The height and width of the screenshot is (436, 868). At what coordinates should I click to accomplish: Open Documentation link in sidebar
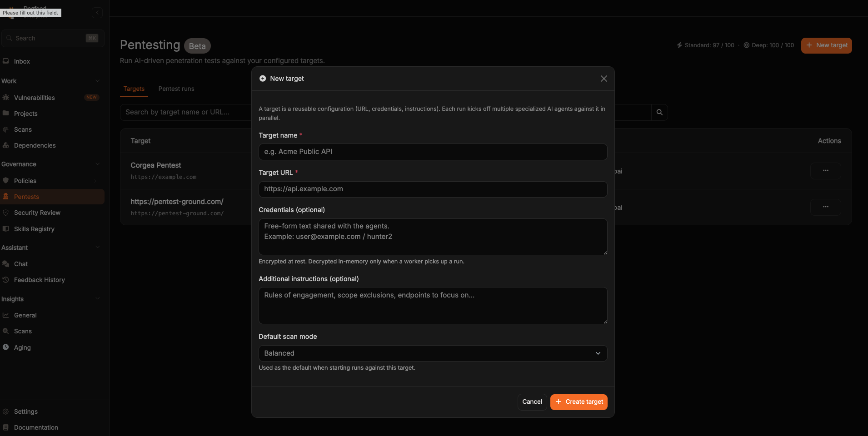pyautogui.click(x=36, y=427)
